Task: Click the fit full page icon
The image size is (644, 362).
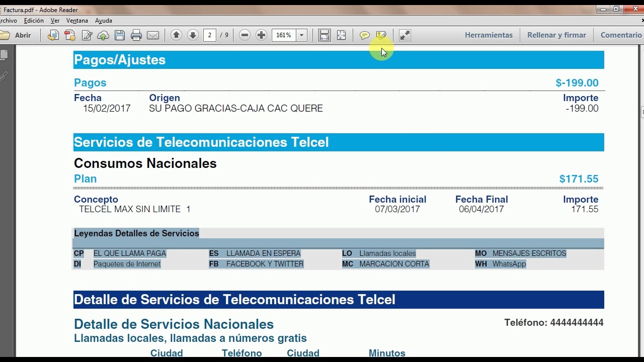Action: [341, 35]
